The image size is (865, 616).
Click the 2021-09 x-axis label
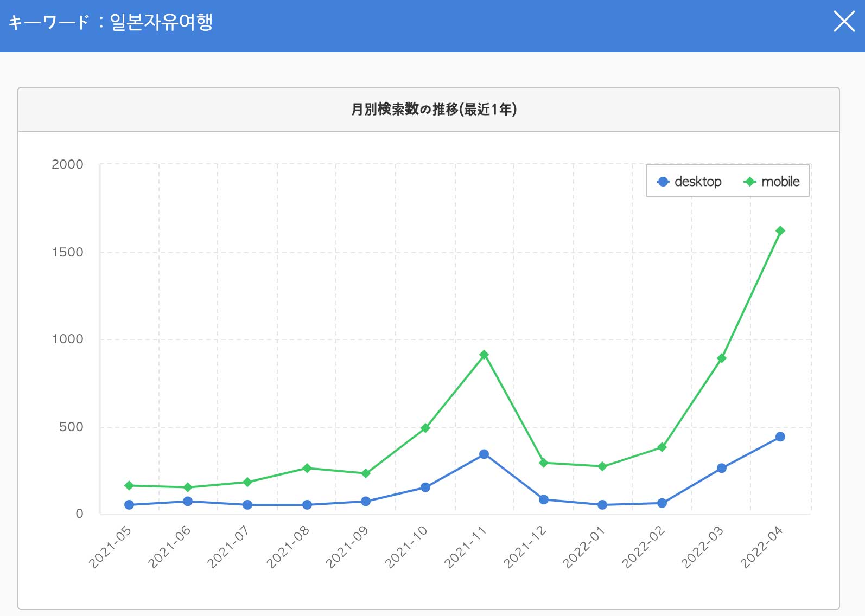347,547
